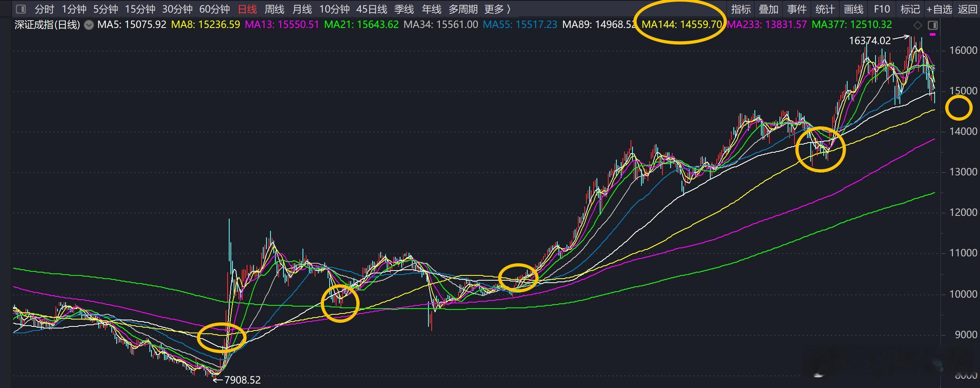Open the 多周期 multi-period view

click(463, 9)
